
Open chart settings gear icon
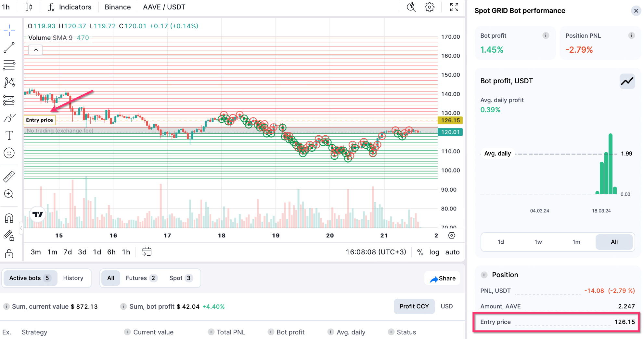429,7
